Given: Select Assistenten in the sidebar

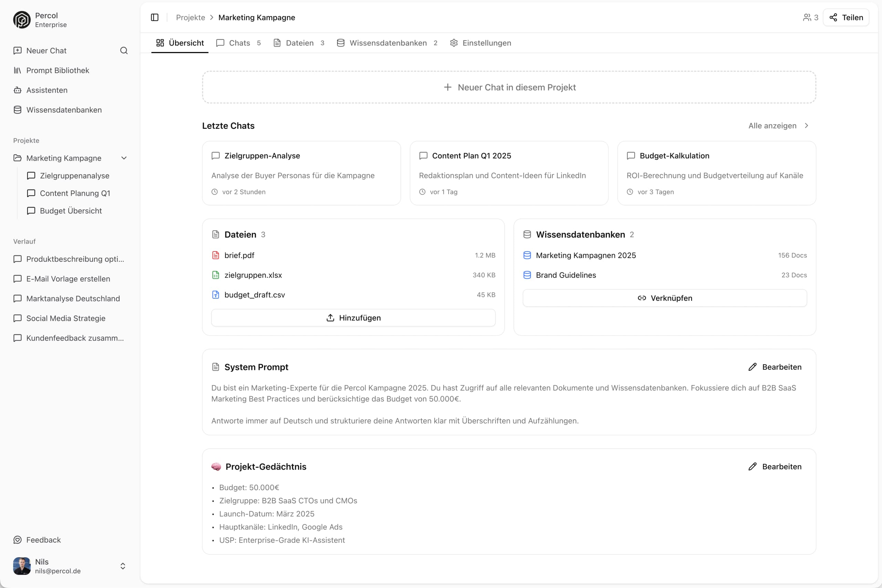Looking at the screenshot, I should point(47,90).
